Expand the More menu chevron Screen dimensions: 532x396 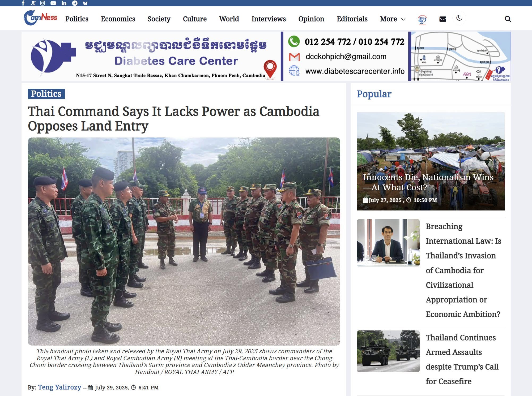(x=403, y=19)
